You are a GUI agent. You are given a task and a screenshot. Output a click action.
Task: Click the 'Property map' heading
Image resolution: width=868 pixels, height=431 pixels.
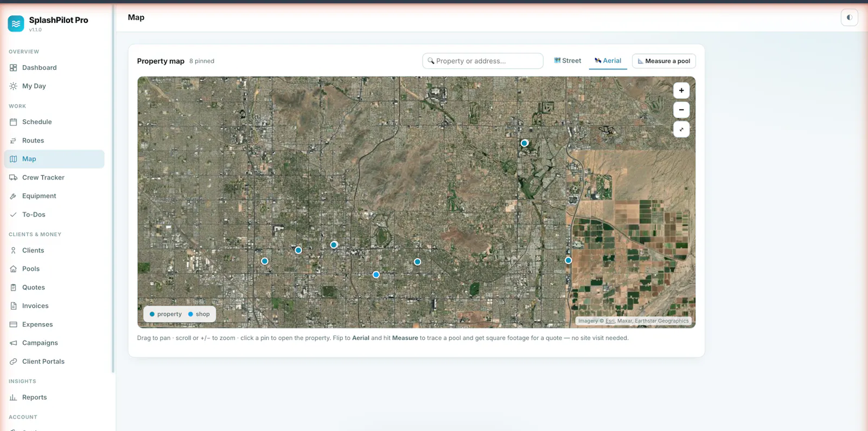pyautogui.click(x=161, y=61)
